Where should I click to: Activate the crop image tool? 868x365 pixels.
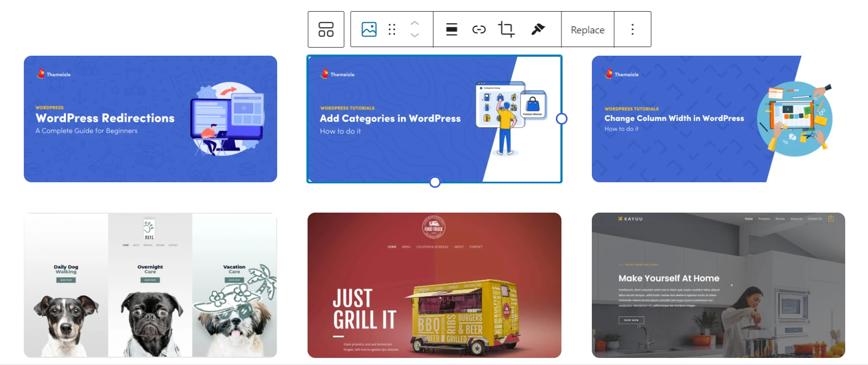coord(506,29)
